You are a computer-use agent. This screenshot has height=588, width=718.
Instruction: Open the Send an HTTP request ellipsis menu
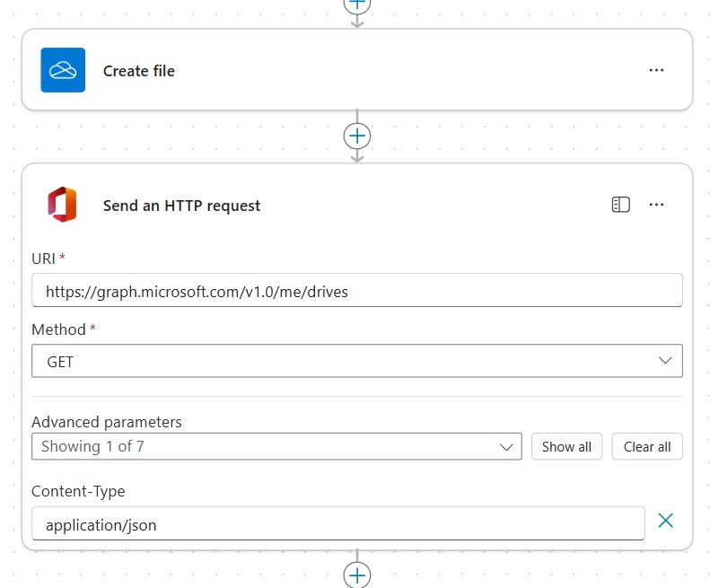coord(656,205)
